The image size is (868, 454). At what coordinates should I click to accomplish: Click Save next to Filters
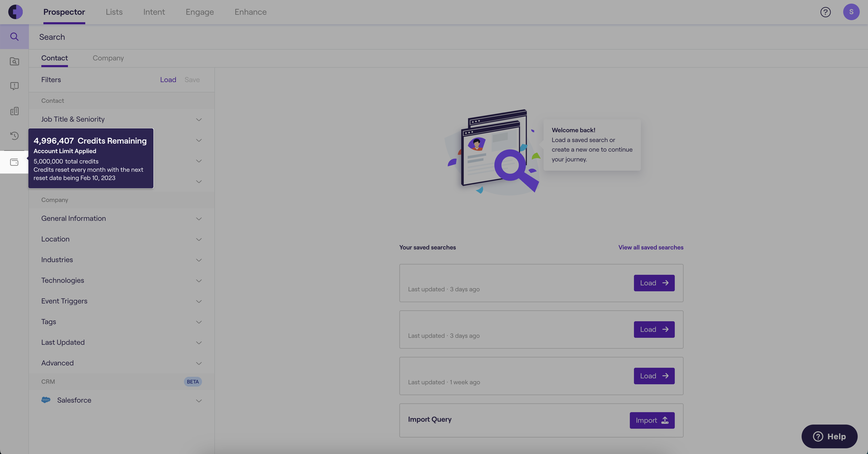point(192,80)
